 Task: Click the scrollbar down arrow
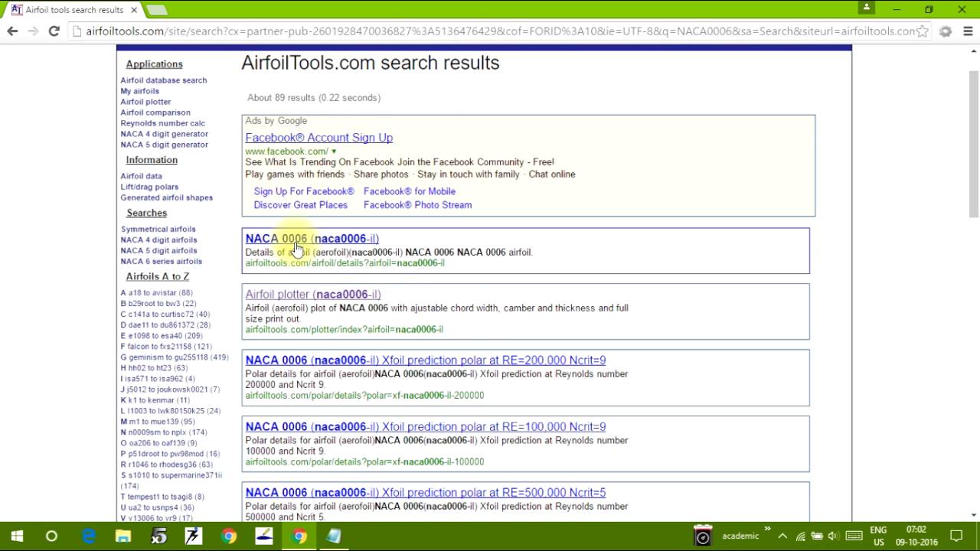[973, 515]
